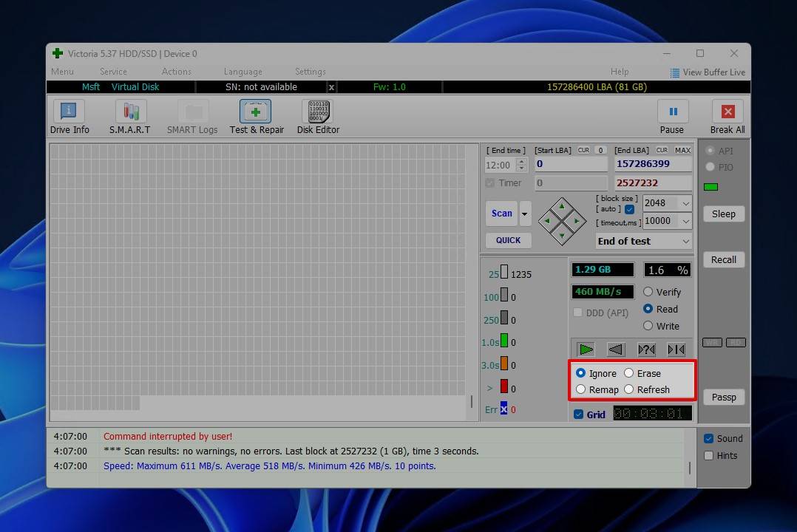Image resolution: width=797 pixels, height=532 pixels.
Task: Open the S.M.A.R.T attributes view
Action: (x=130, y=117)
